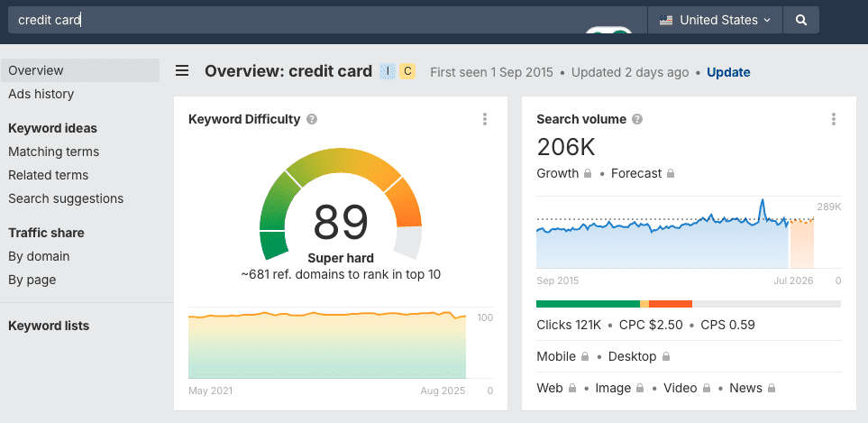Image resolution: width=868 pixels, height=423 pixels.
Task: Click the US flag icon
Action: tap(666, 20)
